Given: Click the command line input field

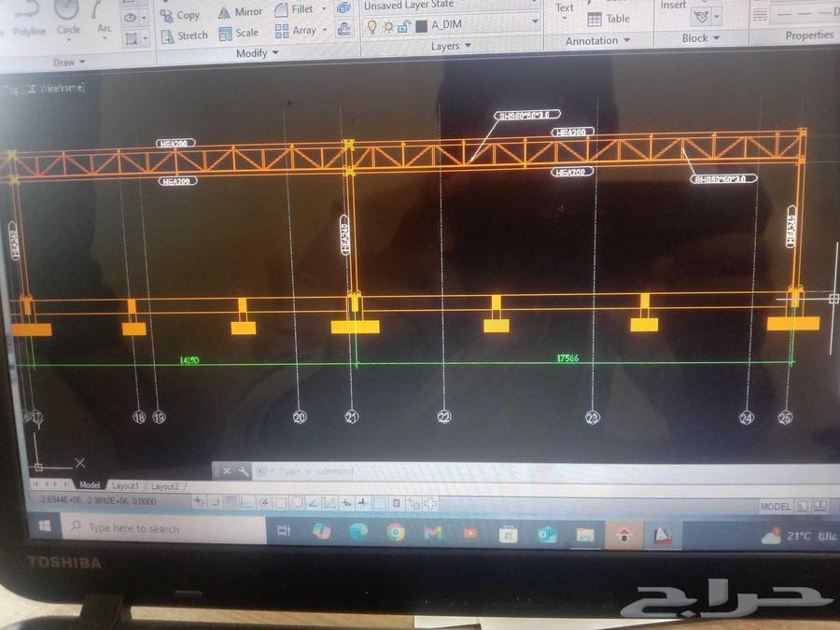Looking at the screenshot, I should 373,471.
